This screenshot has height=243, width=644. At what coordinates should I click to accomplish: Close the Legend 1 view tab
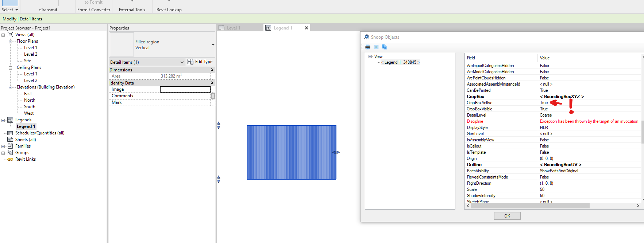306,28
